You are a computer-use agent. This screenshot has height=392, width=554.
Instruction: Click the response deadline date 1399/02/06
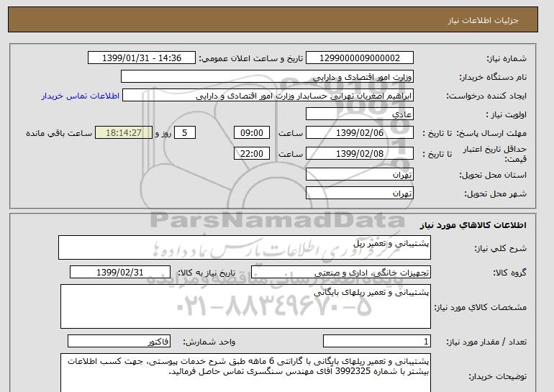(x=359, y=133)
